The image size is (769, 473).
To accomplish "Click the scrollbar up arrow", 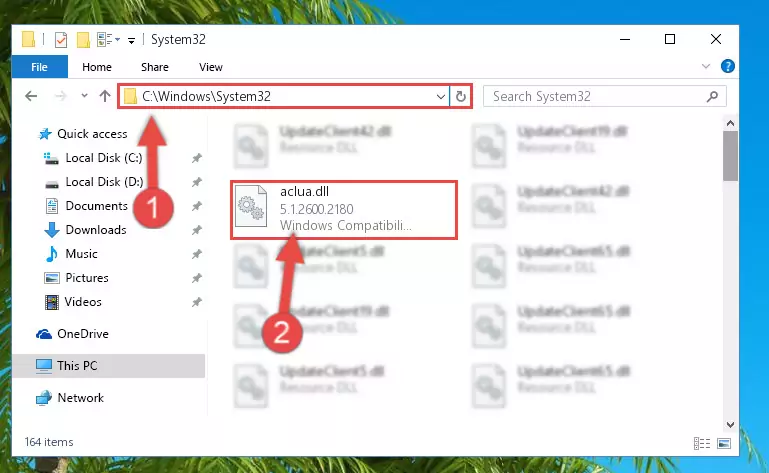I will [730, 123].
